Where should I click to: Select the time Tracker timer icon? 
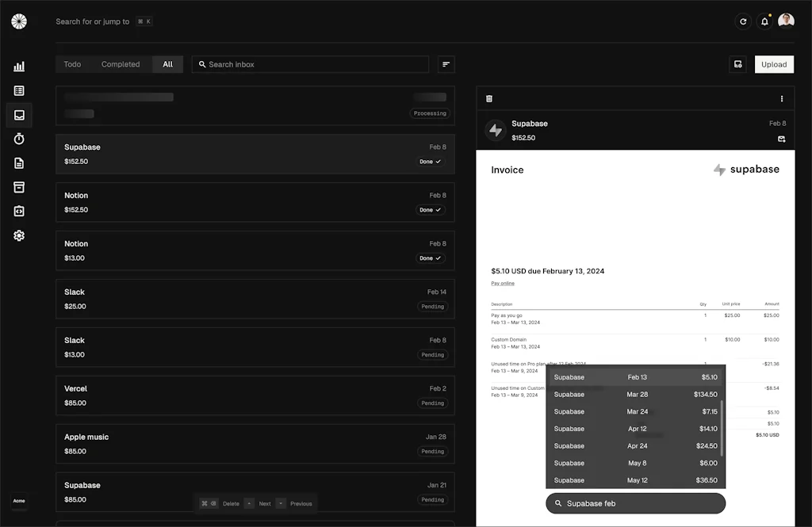point(19,139)
